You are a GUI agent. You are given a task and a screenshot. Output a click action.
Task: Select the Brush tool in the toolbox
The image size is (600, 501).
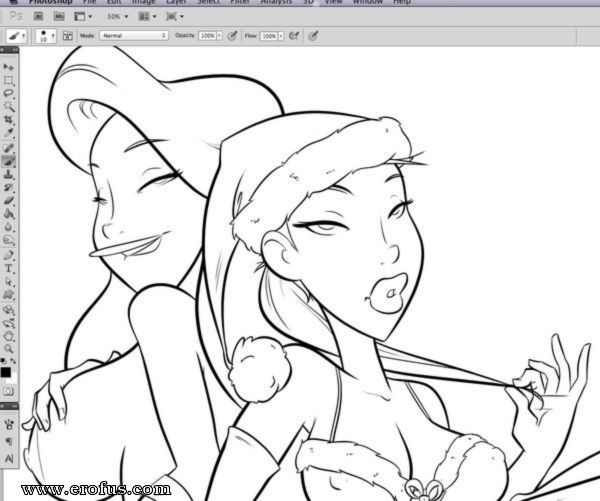click(x=8, y=161)
